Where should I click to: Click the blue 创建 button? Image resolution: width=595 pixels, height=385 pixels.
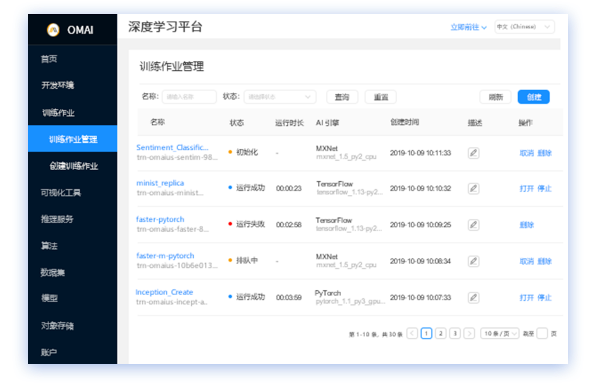(534, 97)
